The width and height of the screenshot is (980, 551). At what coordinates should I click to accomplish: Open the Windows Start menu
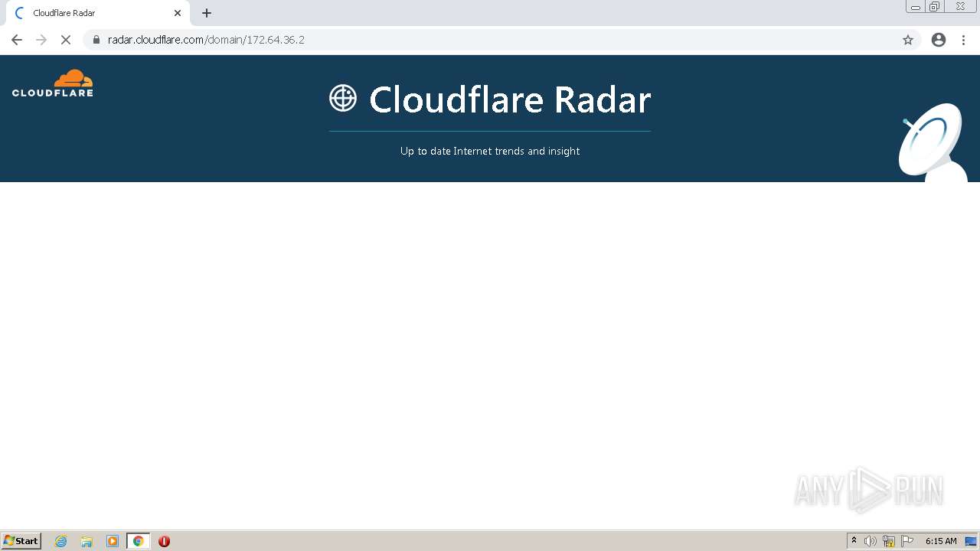tap(21, 541)
